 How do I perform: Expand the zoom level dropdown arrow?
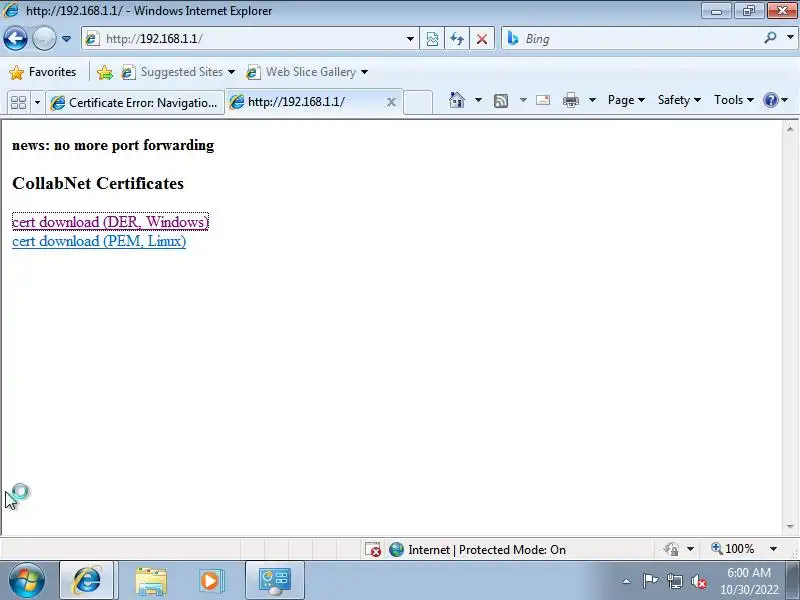[773, 549]
